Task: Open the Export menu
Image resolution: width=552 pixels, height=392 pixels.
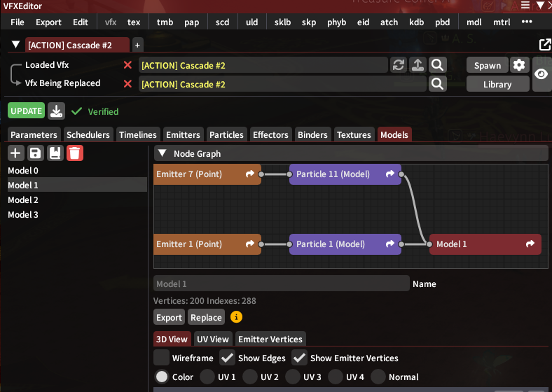Action: pyautogui.click(x=48, y=22)
